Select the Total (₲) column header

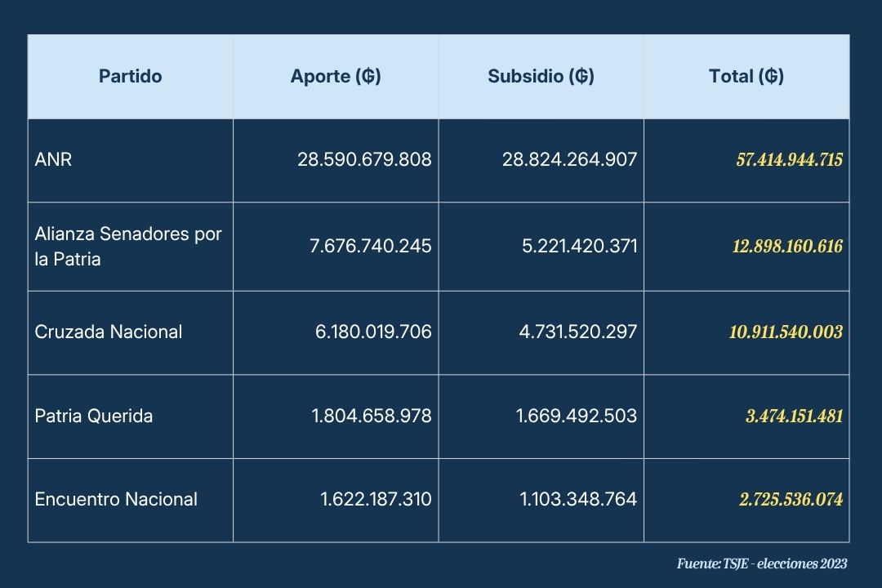pyautogui.click(x=746, y=77)
